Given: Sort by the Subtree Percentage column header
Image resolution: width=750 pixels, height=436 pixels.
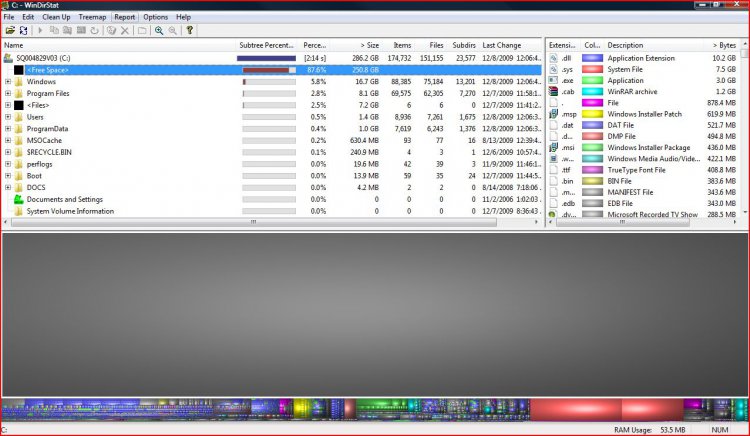Looking at the screenshot, I should pyautogui.click(x=267, y=45).
